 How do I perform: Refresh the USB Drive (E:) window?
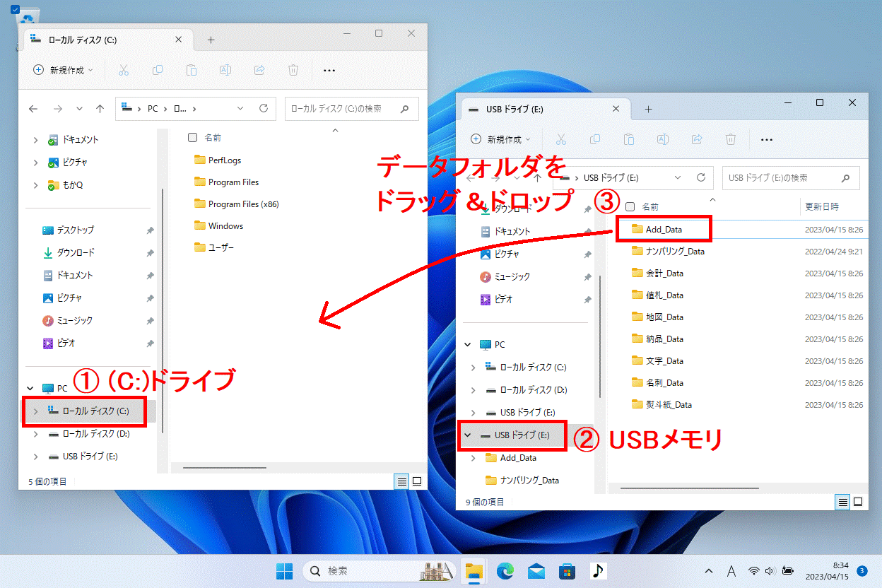click(701, 177)
